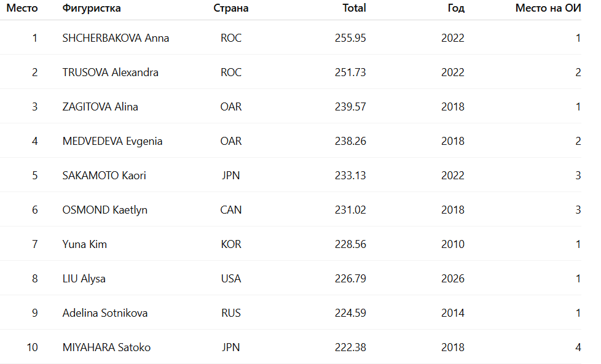Click the Место на ОИ column header
Viewport: 601px width, 364px height.
[x=548, y=8]
